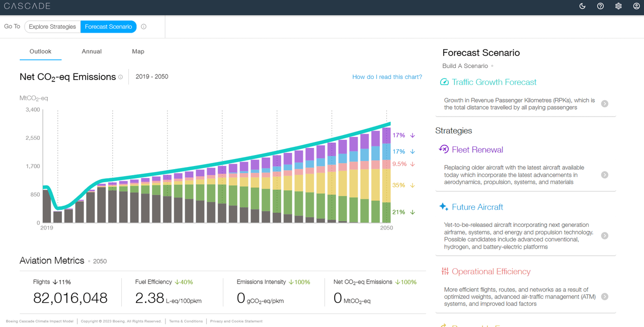Switch to Explore Strategies mode
Viewport: 644px width, 327px height.
(x=52, y=26)
